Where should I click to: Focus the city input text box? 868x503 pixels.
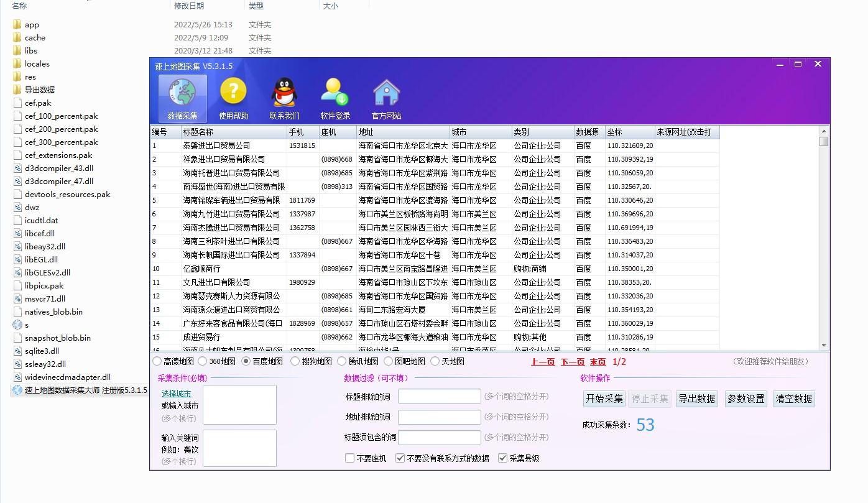coord(239,405)
